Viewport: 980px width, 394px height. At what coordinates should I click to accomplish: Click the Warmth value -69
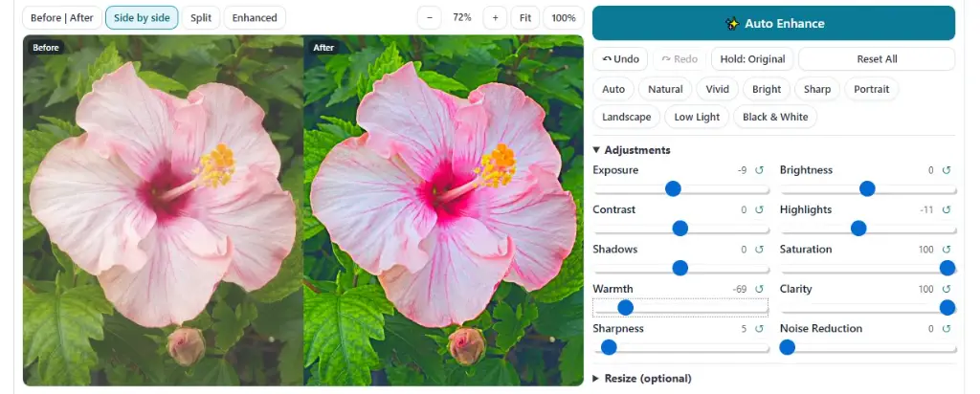740,289
